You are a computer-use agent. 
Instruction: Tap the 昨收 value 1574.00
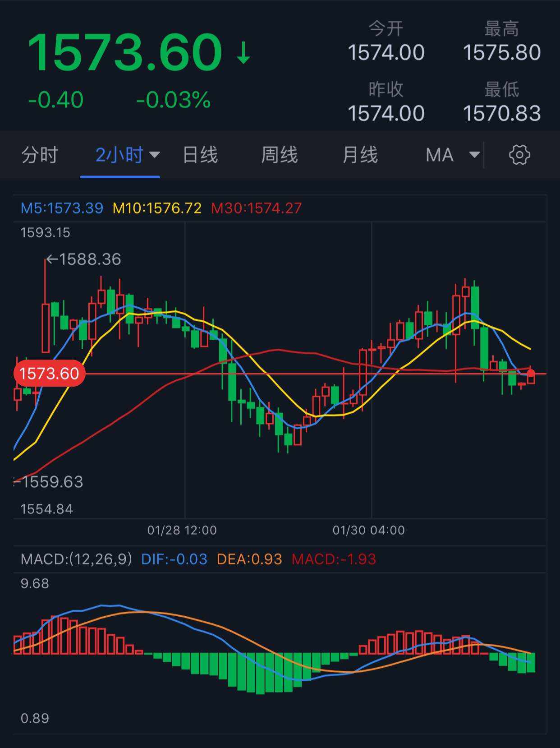386,113
